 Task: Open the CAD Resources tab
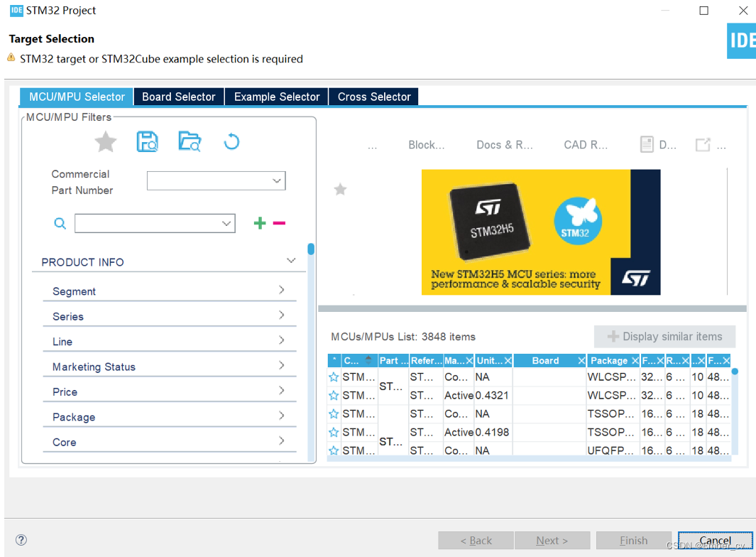tap(586, 145)
